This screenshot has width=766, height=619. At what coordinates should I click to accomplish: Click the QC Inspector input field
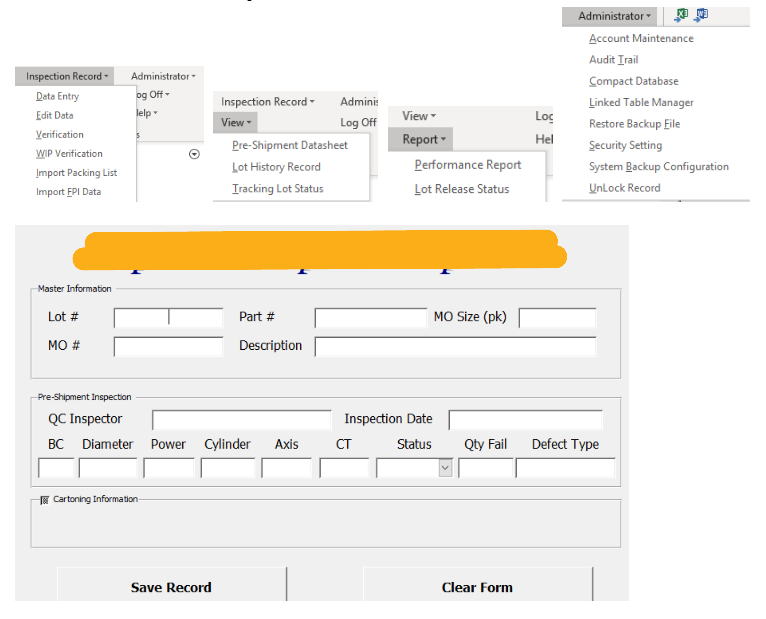pyautogui.click(x=241, y=420)
